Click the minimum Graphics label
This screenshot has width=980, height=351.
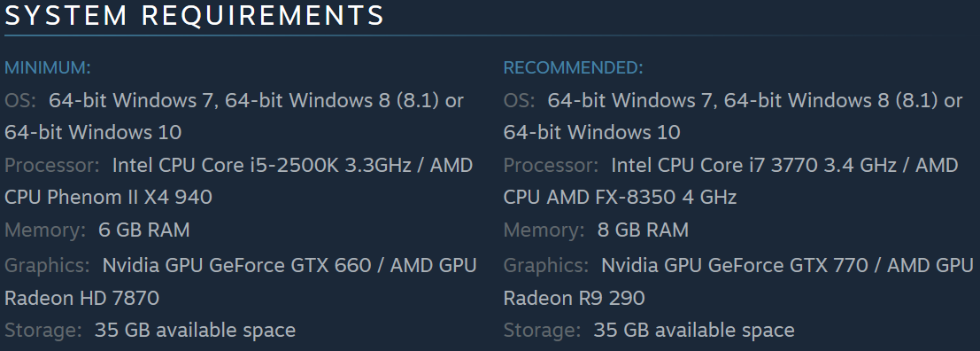click(x=48, y=265)
